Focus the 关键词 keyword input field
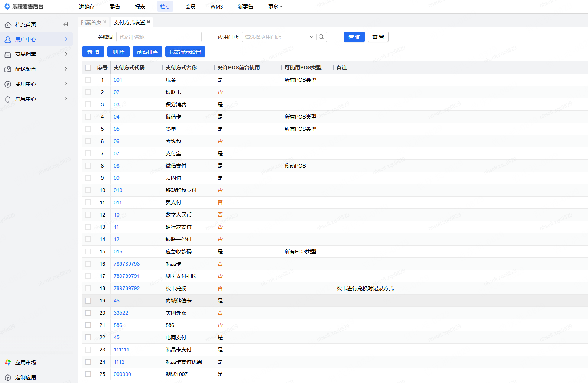The image size is (588, 383). (x=159, y=37)
